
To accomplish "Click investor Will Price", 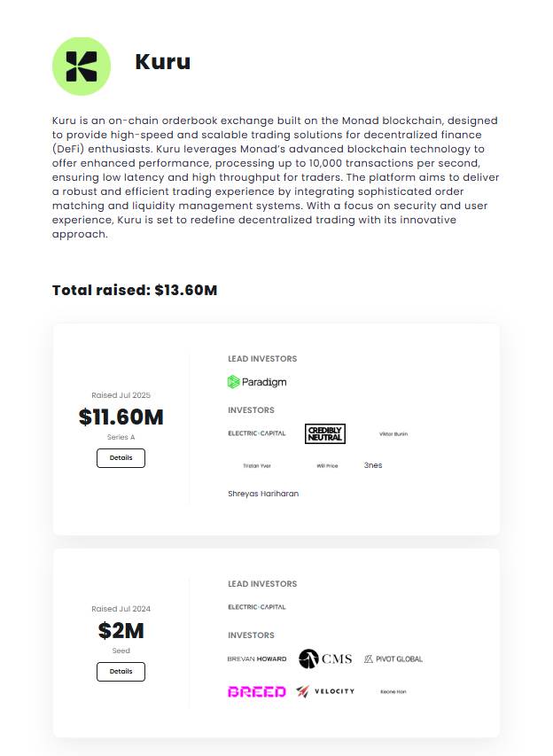I will point(327,465).
